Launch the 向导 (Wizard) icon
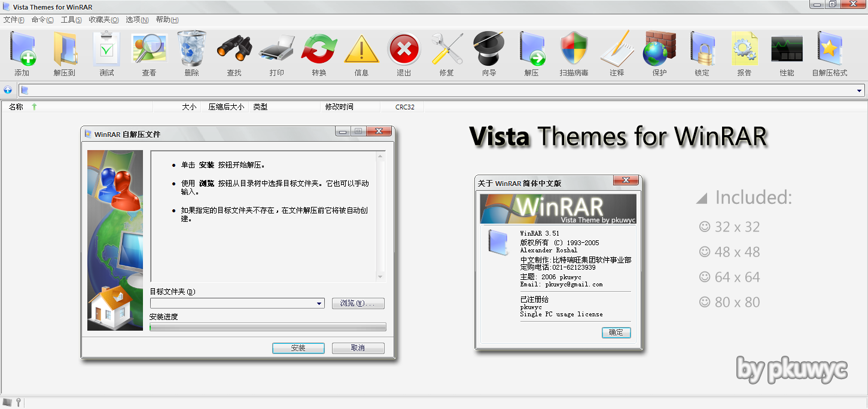Viewport: 868px width, 409px height. coord(489,54)
